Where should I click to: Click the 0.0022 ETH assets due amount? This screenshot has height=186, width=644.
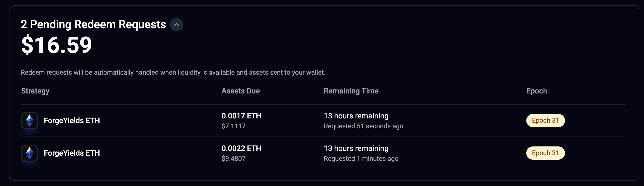241,148
